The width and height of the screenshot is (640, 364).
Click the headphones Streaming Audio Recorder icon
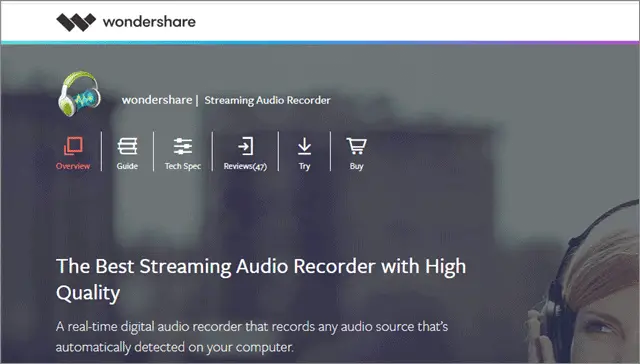(x=80, y=94)
